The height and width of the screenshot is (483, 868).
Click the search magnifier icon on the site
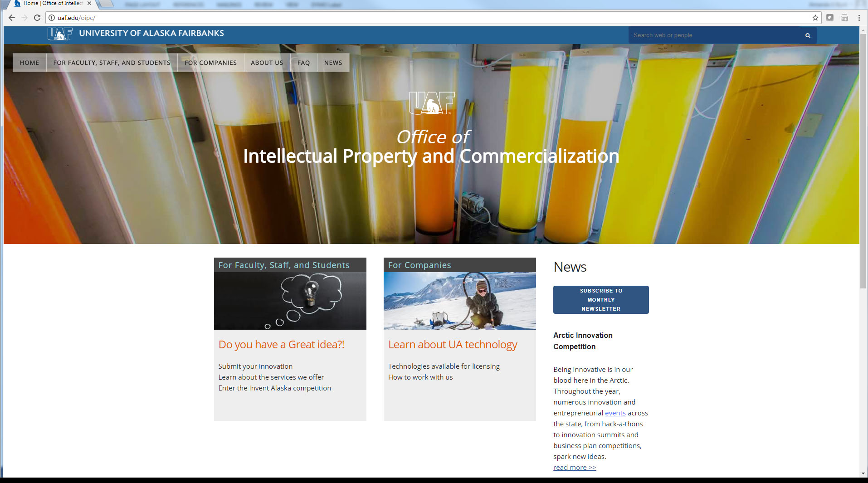808,35
